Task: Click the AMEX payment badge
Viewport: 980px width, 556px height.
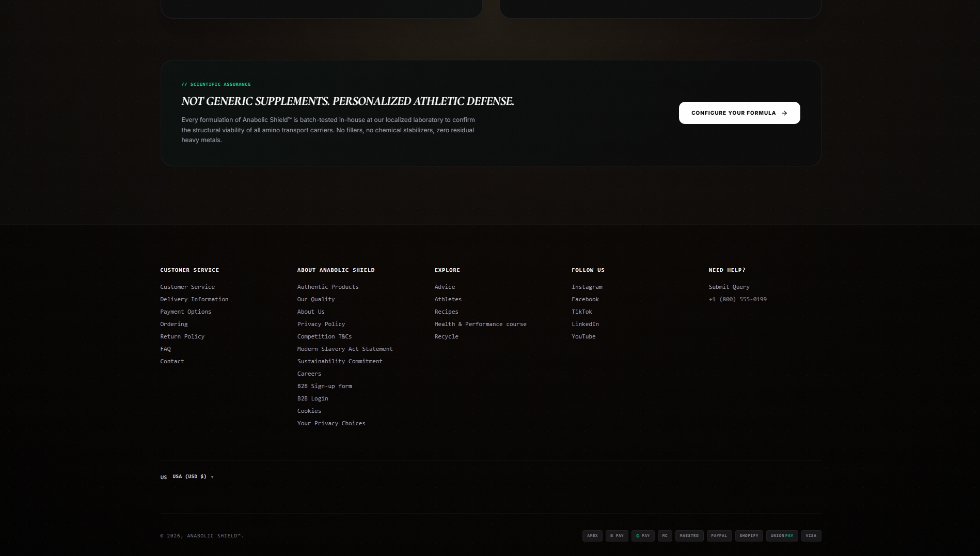Action: tap(592, 536)
